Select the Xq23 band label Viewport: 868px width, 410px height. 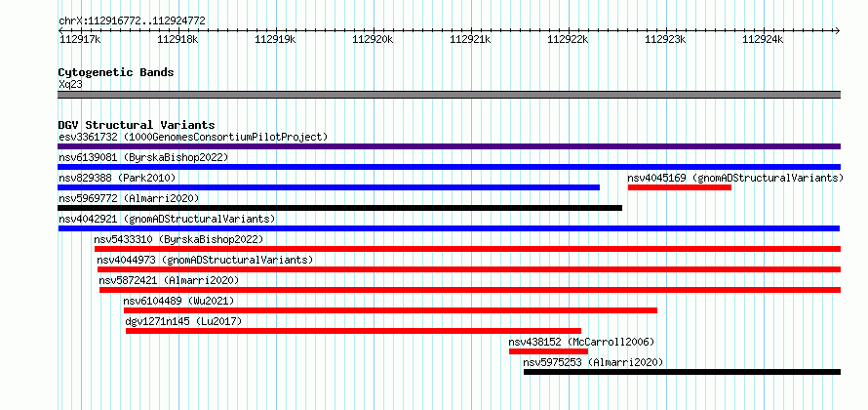(71, 84)
